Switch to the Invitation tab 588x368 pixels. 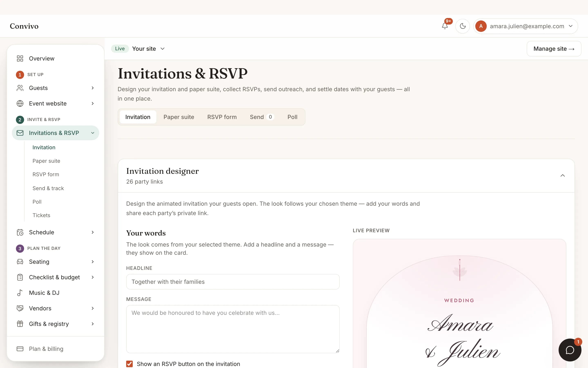coord(138,117)
